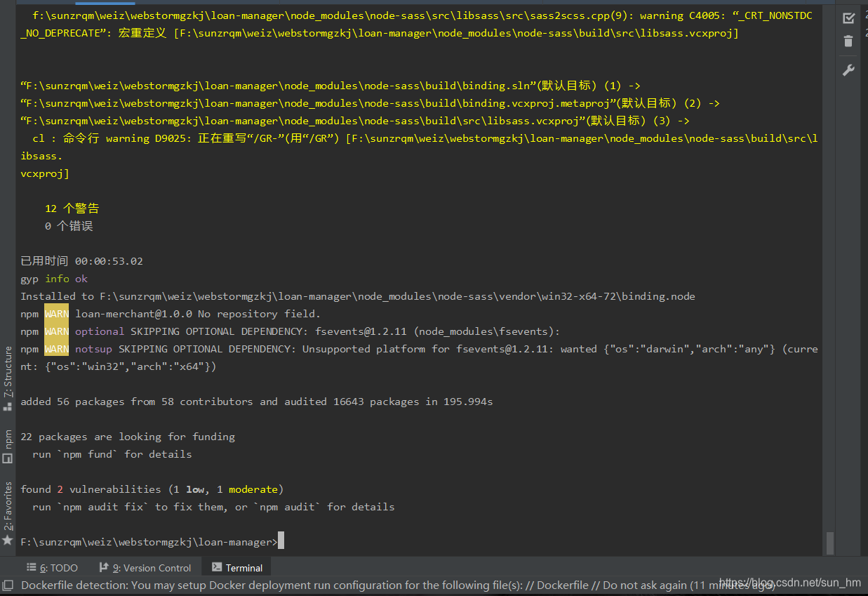Open the 7: Structure side tab
The width and height of the screenshot is (868, 596).
tap(8, 372)
